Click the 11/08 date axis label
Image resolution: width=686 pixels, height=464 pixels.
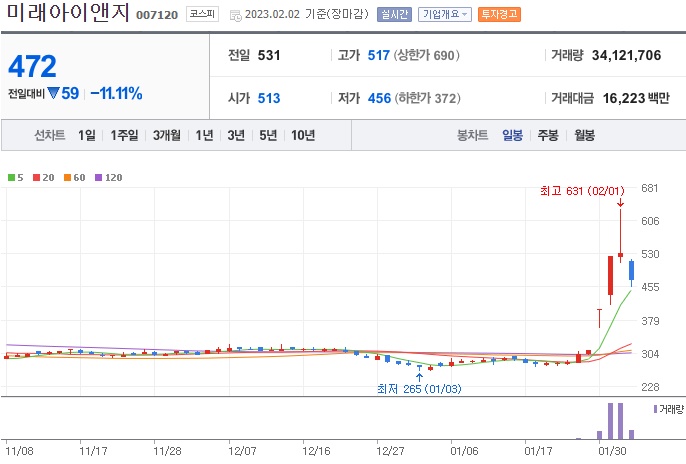tap(20, 451)
